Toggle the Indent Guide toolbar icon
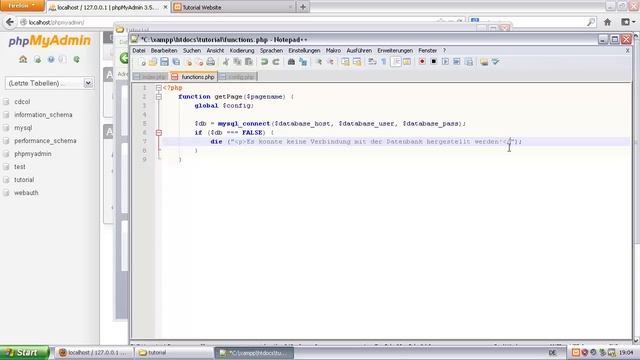 tap(396, 62)
